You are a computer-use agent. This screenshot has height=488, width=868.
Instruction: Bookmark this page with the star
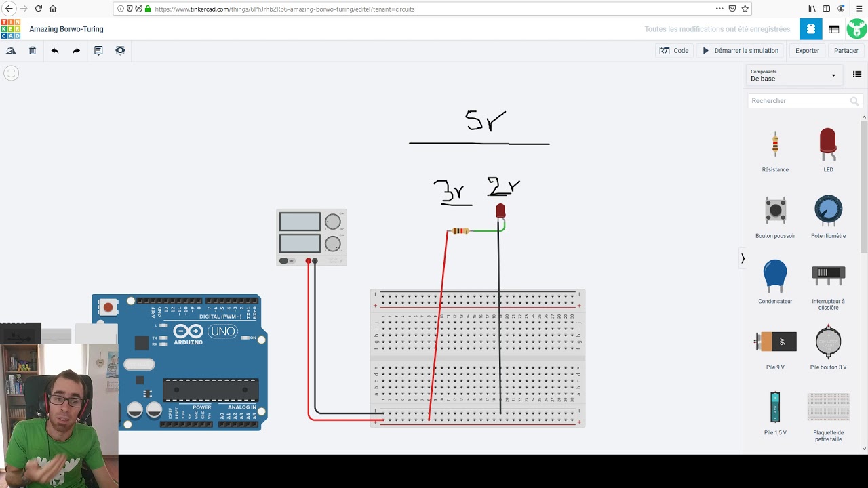click(x=745, y=9)
